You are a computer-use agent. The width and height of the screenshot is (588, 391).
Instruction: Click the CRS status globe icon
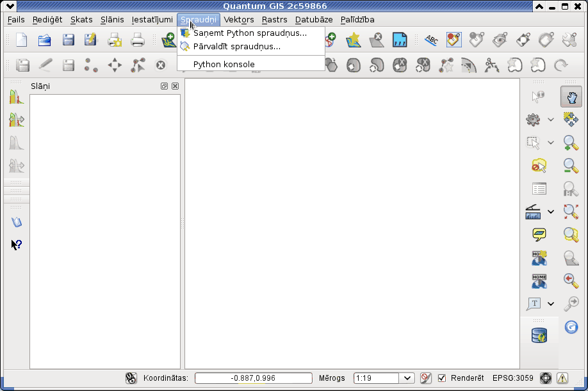[546, 378]
